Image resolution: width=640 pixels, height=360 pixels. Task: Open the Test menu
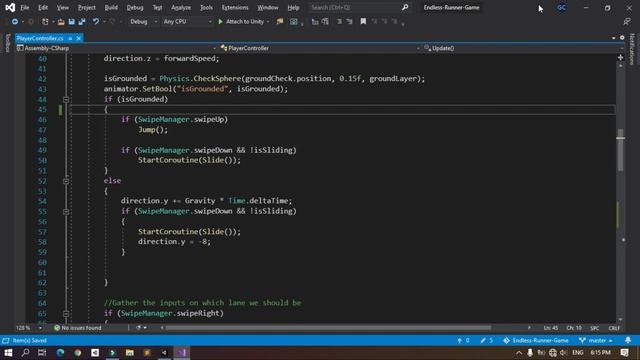click(x=157, y=7)
